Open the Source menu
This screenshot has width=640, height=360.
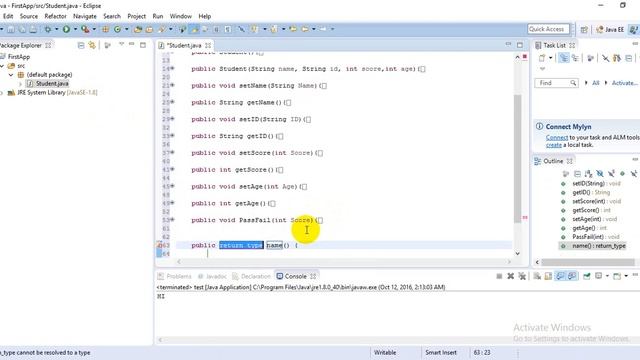pyautogui.click(x=29, y=16)
